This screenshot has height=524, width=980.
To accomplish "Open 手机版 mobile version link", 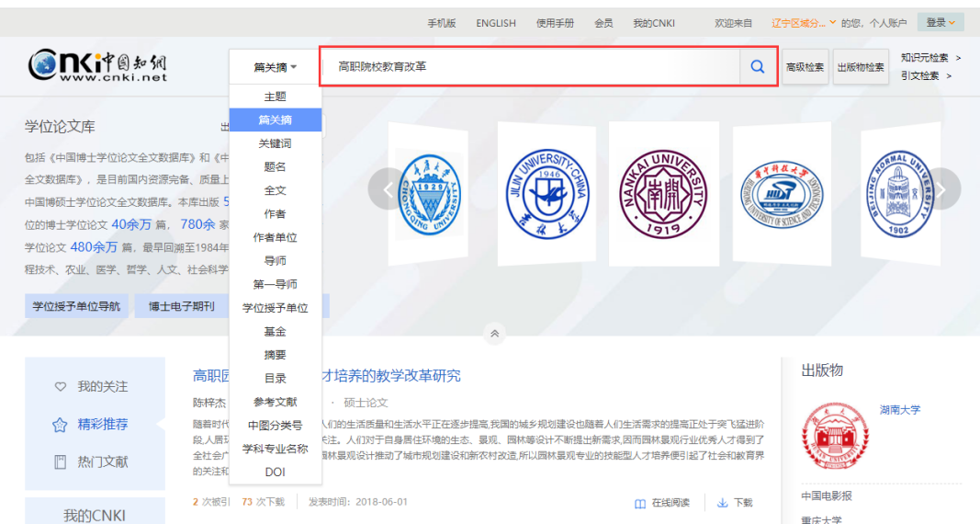I will pos(441,23).
